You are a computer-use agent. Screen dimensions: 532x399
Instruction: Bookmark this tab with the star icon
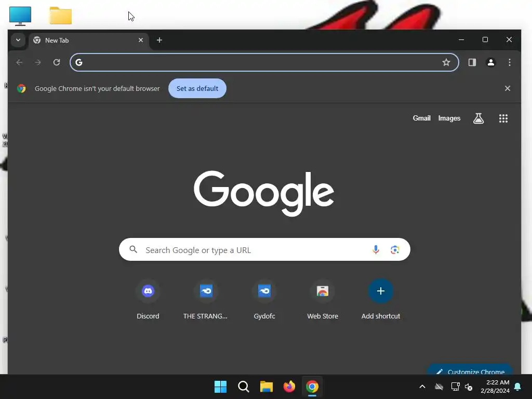pyautogui.click(x=446, y=62)
